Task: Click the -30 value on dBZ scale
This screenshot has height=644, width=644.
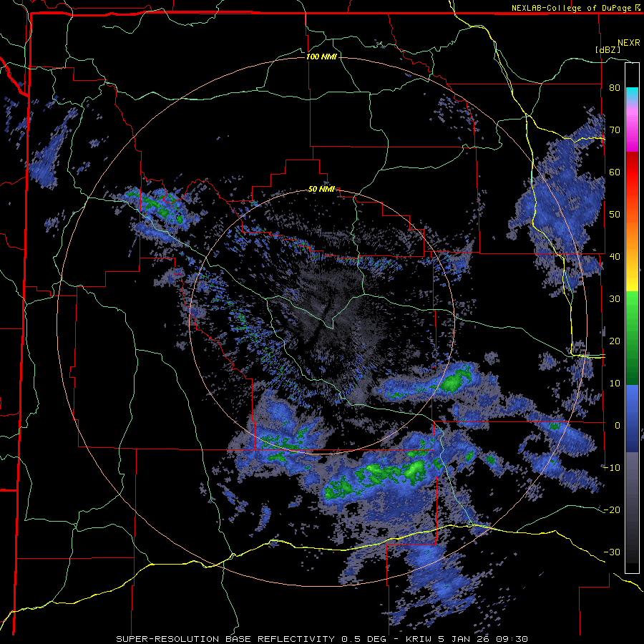Action: point(612,552)
